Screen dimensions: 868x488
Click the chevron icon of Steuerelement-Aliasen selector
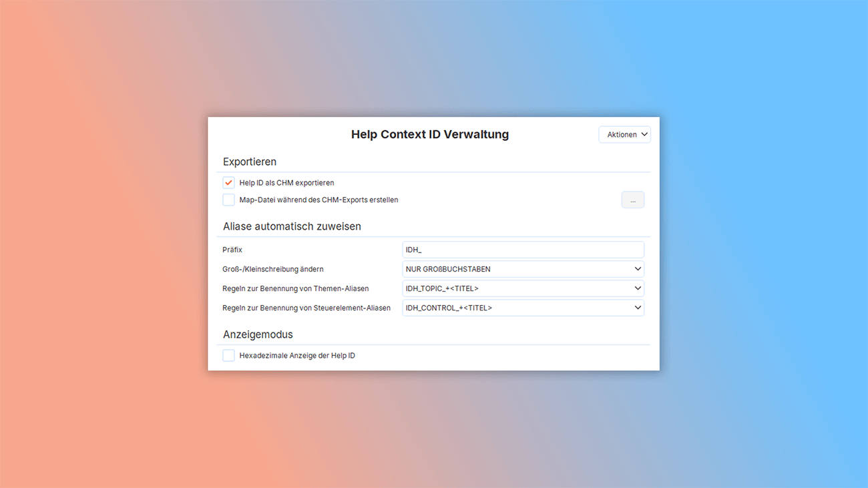click(638, 308)
